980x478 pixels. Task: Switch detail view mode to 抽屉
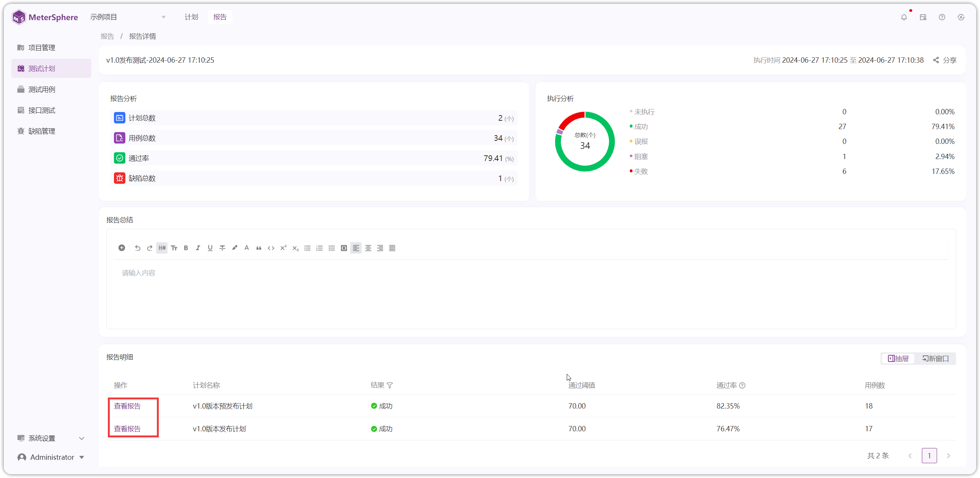coord(898,359)
